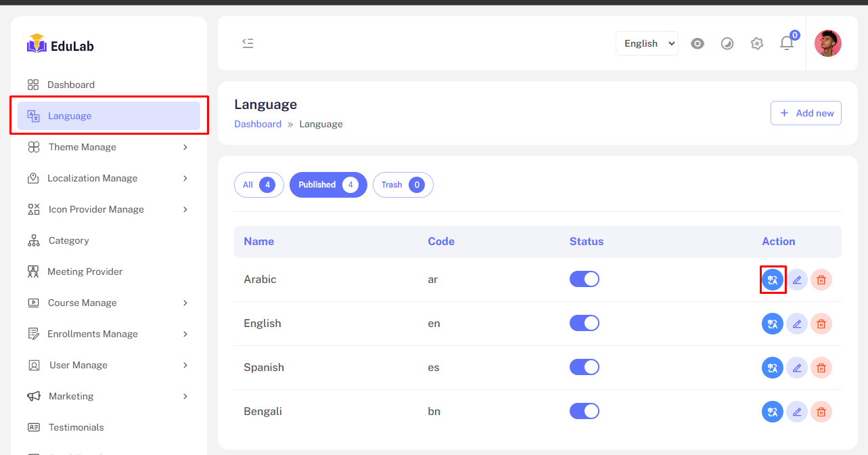The width and height of the screenshot is (868, 455).
Task: Open the Trash tab
Action: 403,185
